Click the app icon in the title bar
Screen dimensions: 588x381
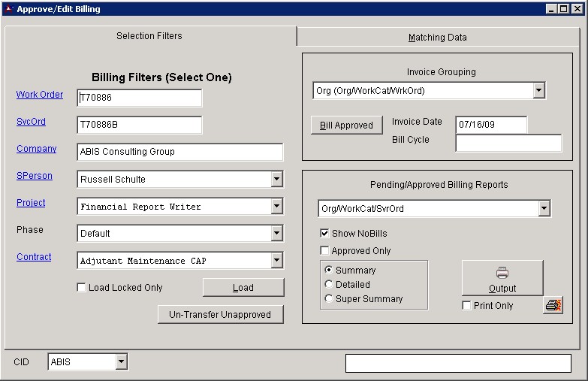8,9
